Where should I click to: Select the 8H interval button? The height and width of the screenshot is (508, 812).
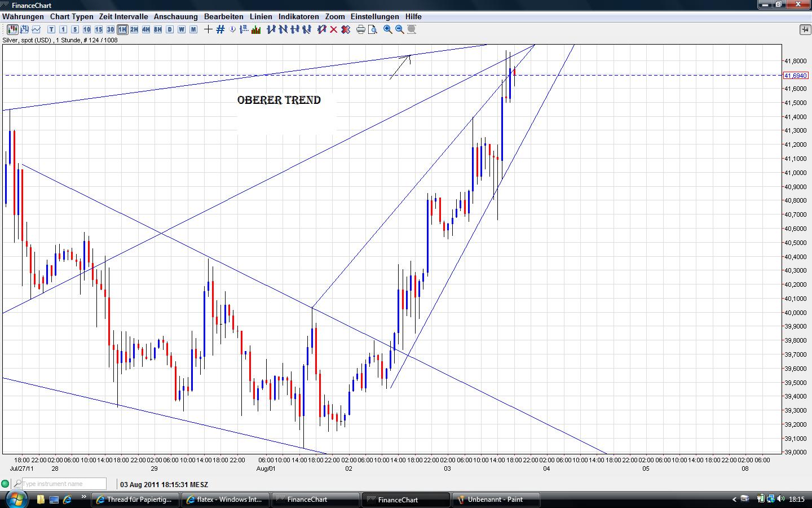(158, 29)
